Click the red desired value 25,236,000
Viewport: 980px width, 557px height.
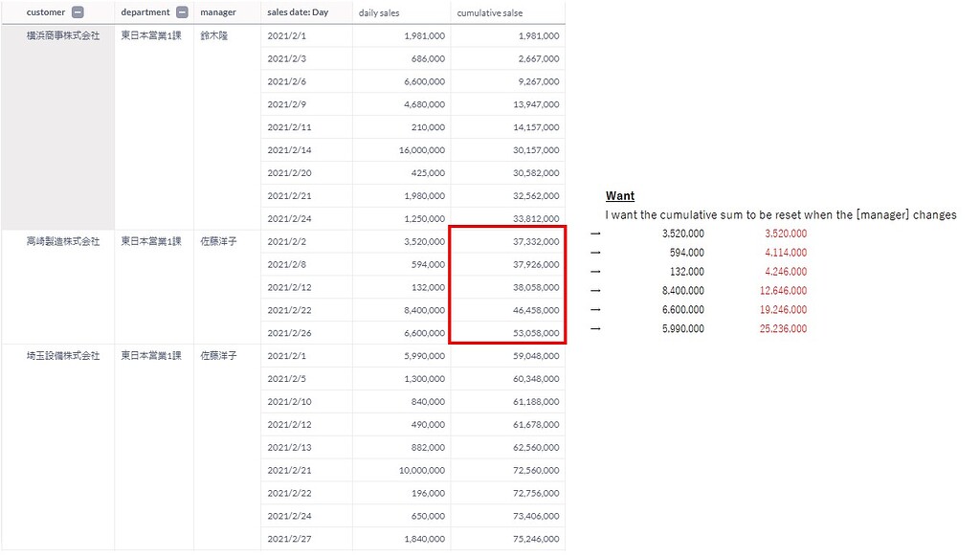(784, 328)
